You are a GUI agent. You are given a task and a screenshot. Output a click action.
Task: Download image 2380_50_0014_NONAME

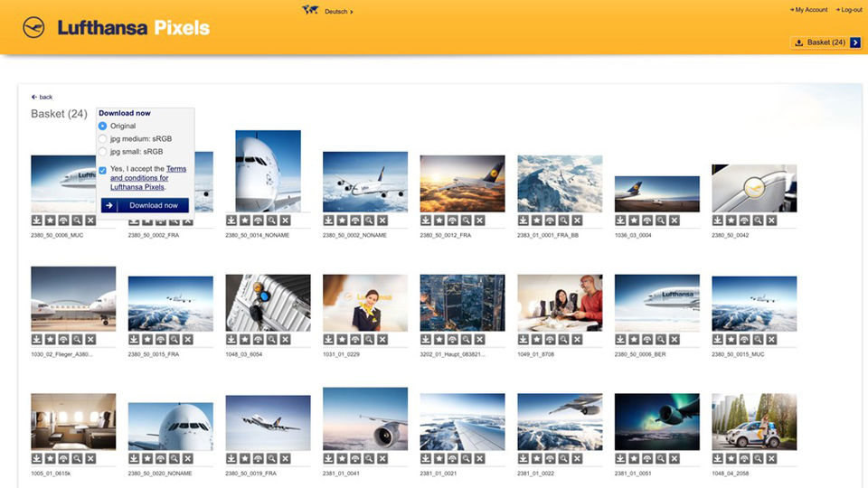point(231,221)
